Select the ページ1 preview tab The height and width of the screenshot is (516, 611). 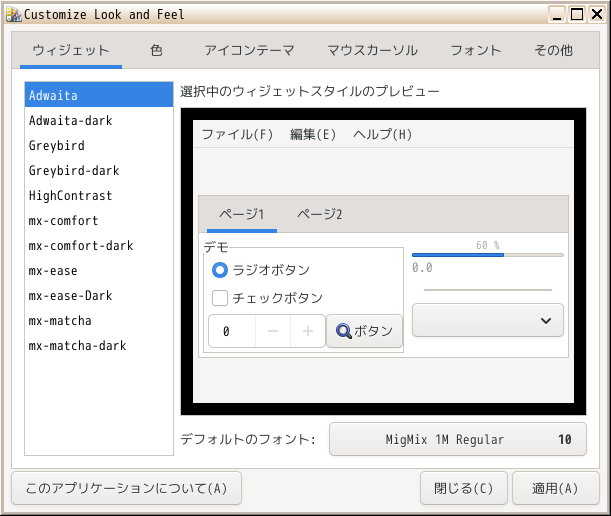242,214
